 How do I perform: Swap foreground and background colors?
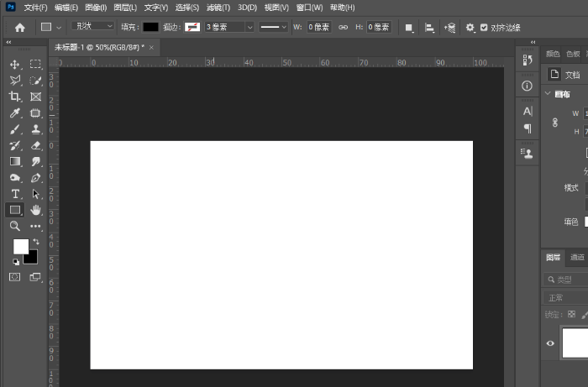(36, 242)
